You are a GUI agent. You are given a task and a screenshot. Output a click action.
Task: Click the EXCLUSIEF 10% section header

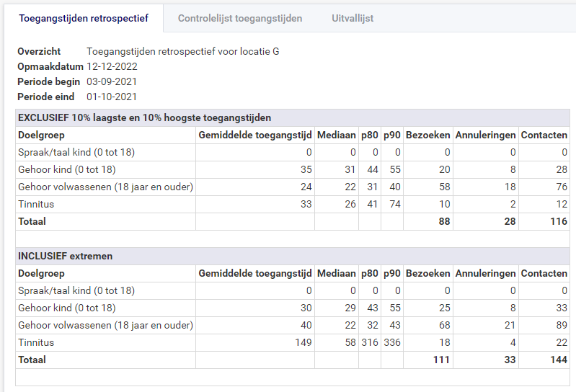pyautogui.click(x=144, y=117)
